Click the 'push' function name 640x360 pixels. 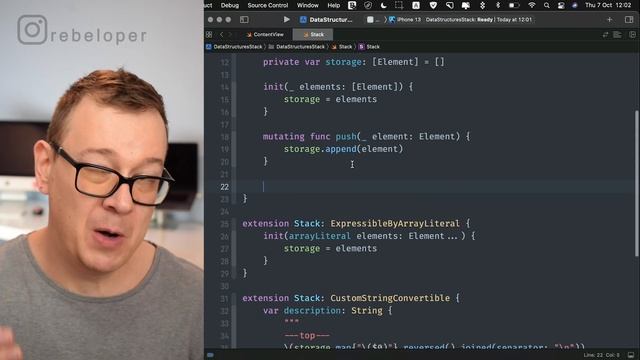(x=346, y=137)
